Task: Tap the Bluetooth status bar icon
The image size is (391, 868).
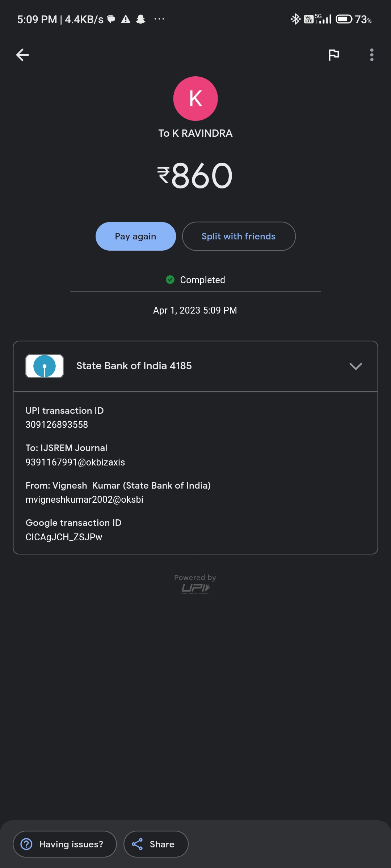Action: [x=295, y=19]
